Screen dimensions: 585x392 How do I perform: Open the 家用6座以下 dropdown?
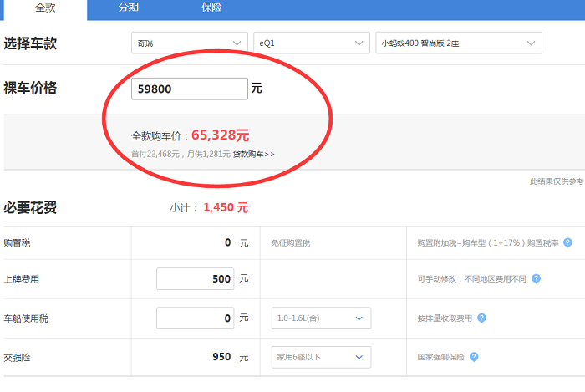[x=321, y=357]
